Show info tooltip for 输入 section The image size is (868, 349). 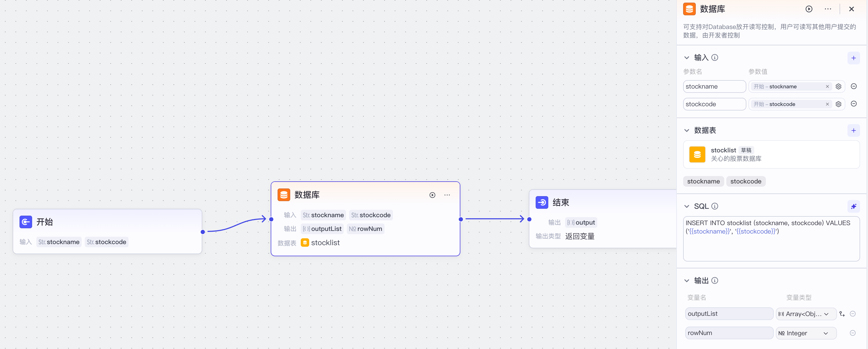[x=714, y=58]
